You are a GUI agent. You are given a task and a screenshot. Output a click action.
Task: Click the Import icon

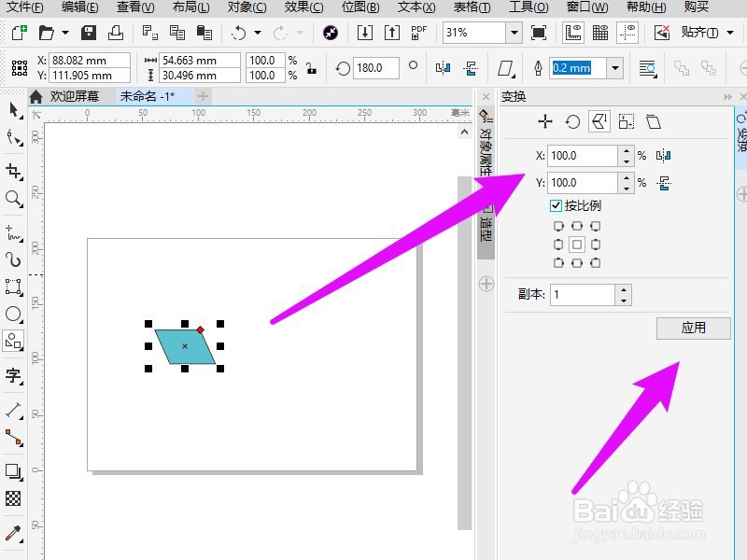coord(364,33)
